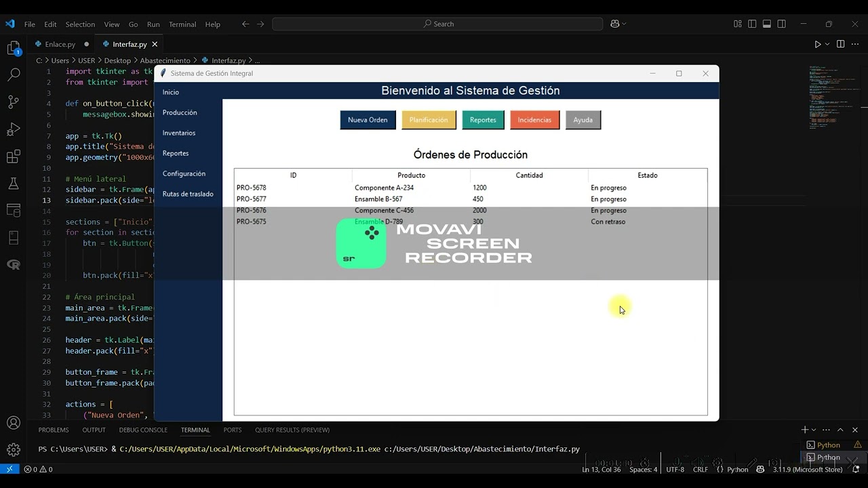Screen dimensions: 868x488
Task: Open the R extension icon in activity bar
Action: point(14,265)
